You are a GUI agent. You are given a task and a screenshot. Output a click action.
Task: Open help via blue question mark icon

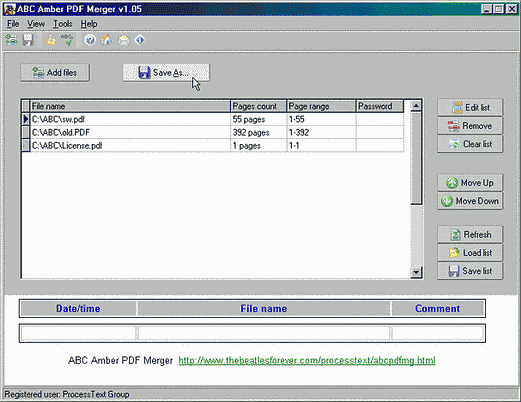pos(90,40)
